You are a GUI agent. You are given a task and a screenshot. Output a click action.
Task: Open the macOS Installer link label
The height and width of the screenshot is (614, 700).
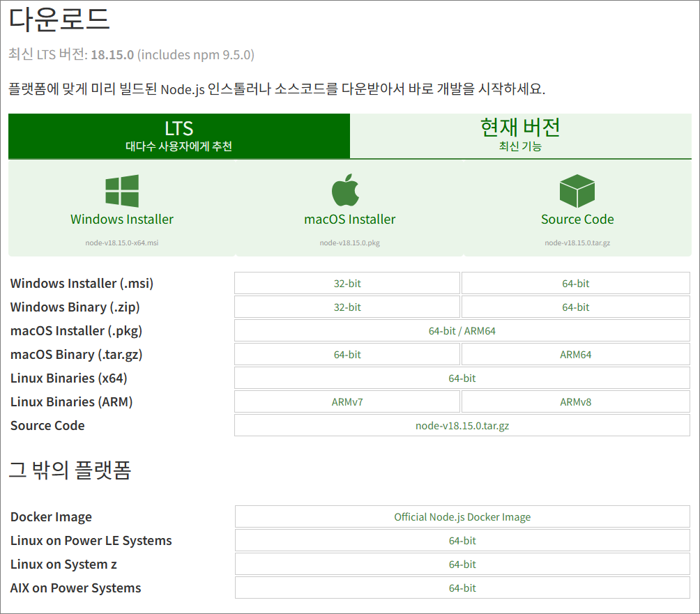coord(349,220)
